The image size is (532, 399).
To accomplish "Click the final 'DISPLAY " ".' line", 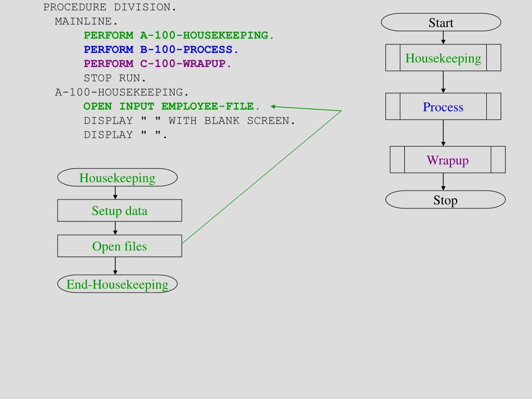I will pyautogui.click(x=125, y=135).
